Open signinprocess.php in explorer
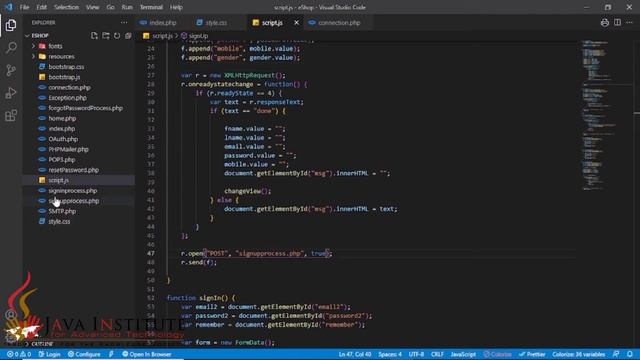 73,191
